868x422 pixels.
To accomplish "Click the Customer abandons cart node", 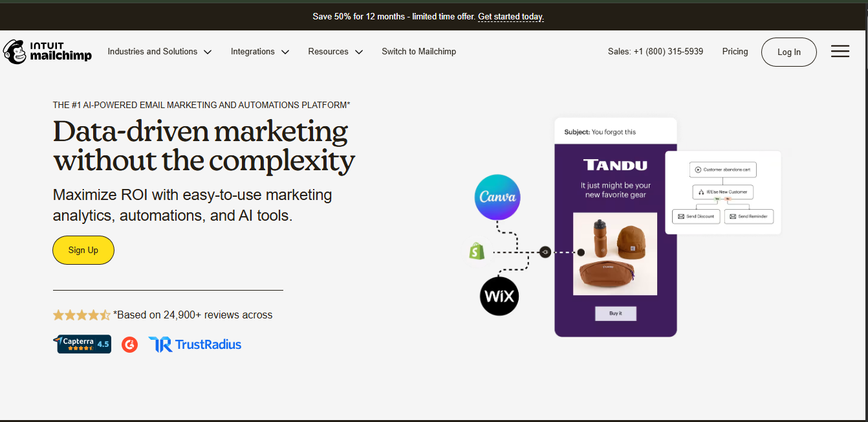I will pyautogui.click(x=723, y=169).
